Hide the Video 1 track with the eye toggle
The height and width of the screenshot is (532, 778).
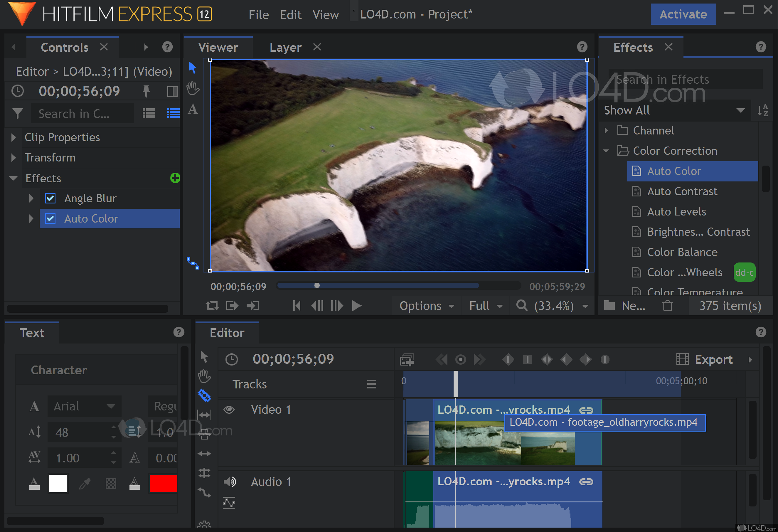(x=229, y=409)
